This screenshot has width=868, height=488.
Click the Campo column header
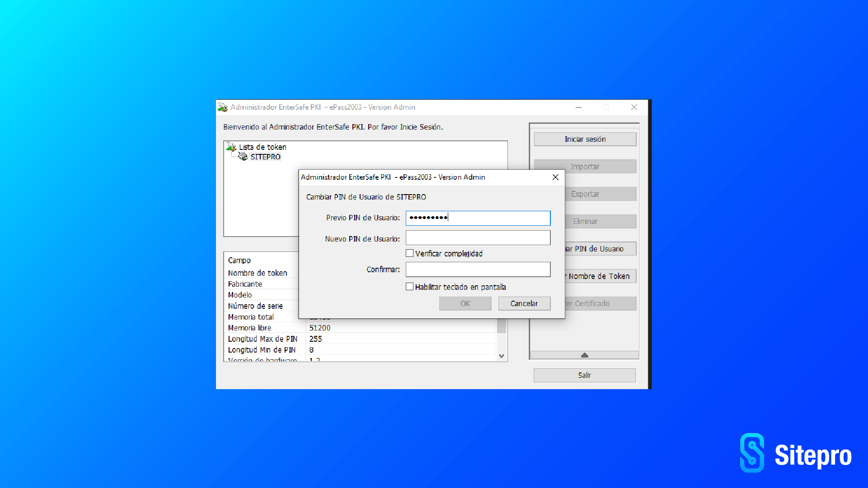[x=239, y=260]
